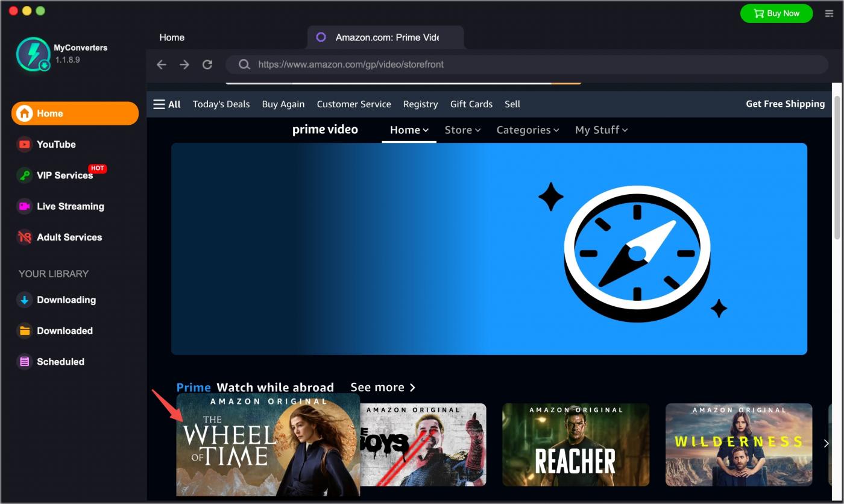Expand the My Stuff dropdown
Screen dimensions: 844x504
point(601,130)
